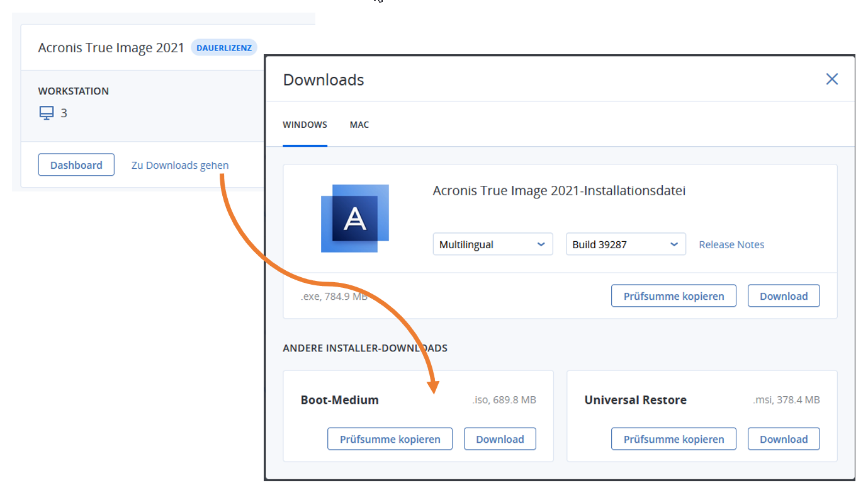
Task: Copy checksum for Boot-Medium
Action: (x=390, y=439)
